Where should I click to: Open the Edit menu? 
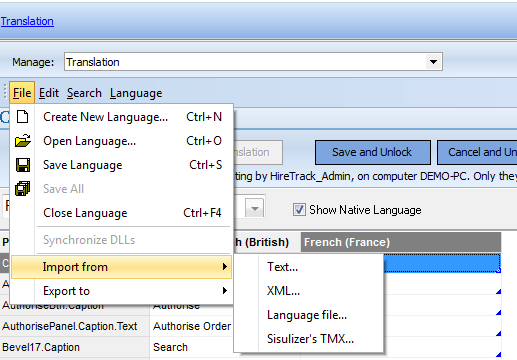pyautogui.click(x=49, y=93)
